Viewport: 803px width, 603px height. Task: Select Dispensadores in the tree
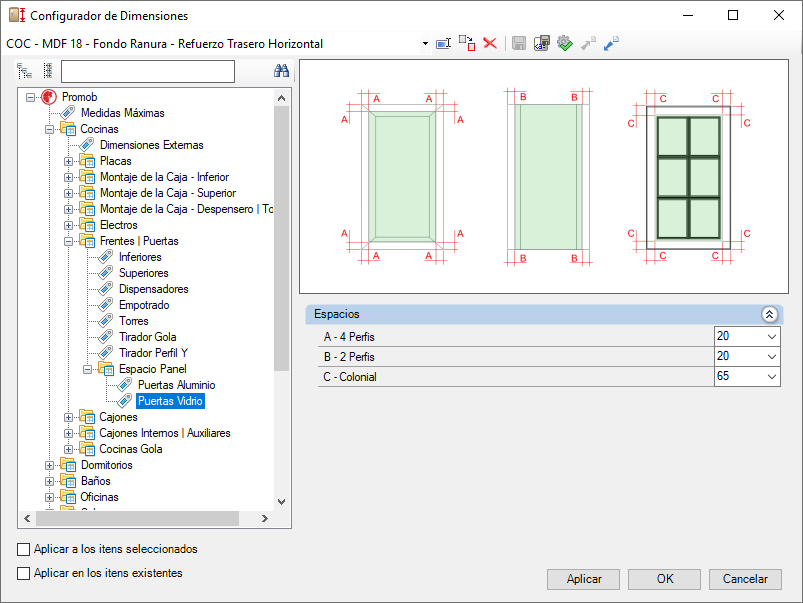pos(154,289)
